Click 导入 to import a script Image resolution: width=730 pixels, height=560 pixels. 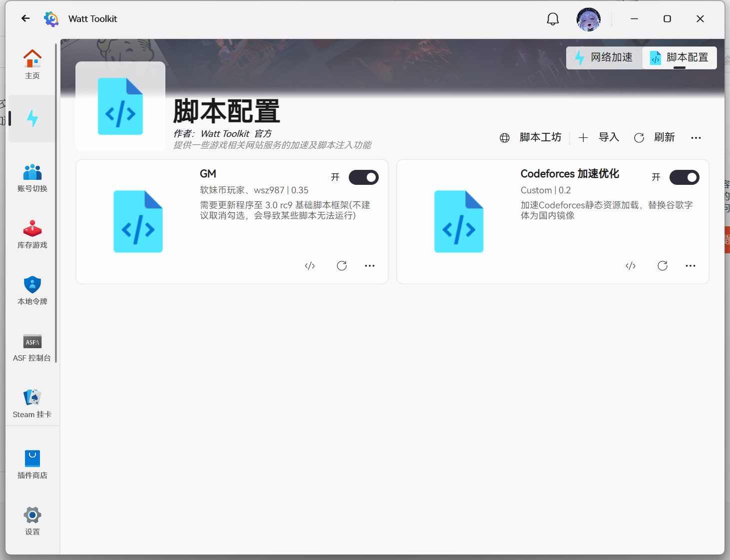[599, 137]
